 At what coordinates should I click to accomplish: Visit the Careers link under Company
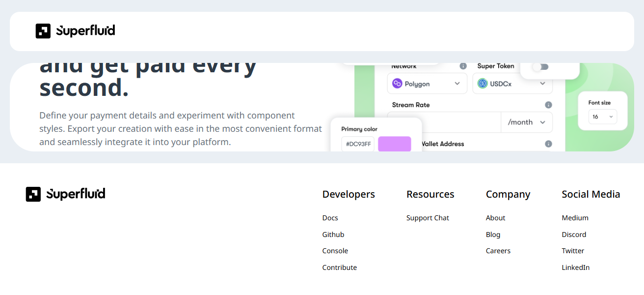pyautogui.click(x=498, y=251)
